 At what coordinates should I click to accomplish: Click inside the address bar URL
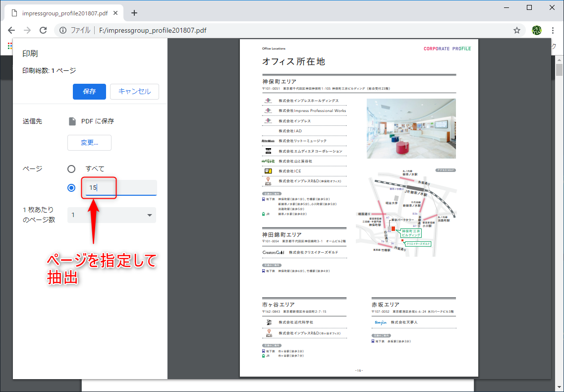tap(139, 30)
